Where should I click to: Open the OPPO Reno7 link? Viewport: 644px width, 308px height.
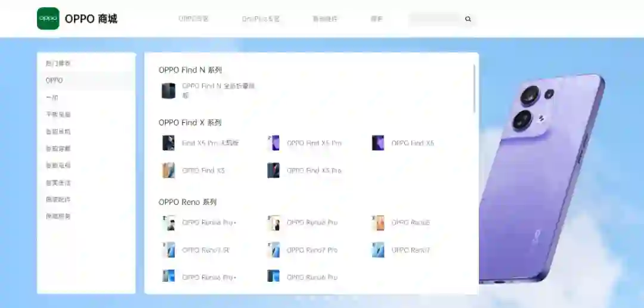point(411,250)
